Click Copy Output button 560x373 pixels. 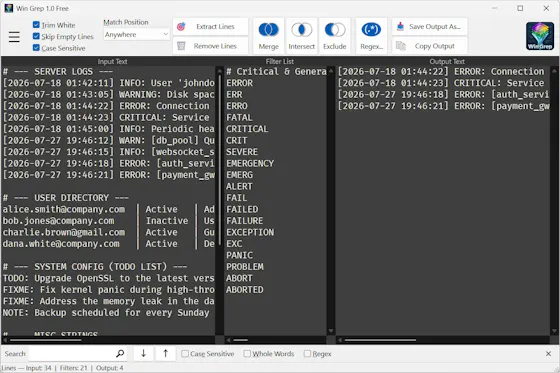(x=430, y=46)
